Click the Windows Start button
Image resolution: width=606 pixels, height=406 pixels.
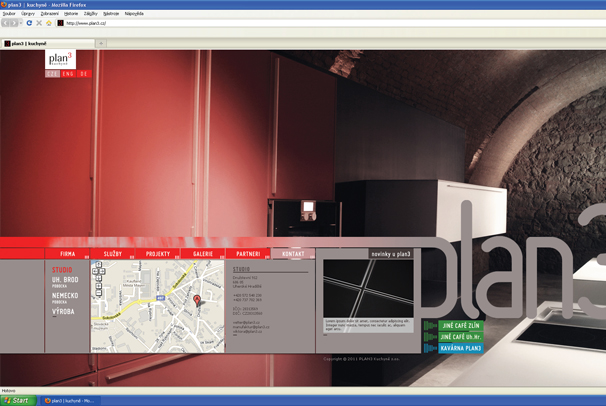tap(17, 400)
